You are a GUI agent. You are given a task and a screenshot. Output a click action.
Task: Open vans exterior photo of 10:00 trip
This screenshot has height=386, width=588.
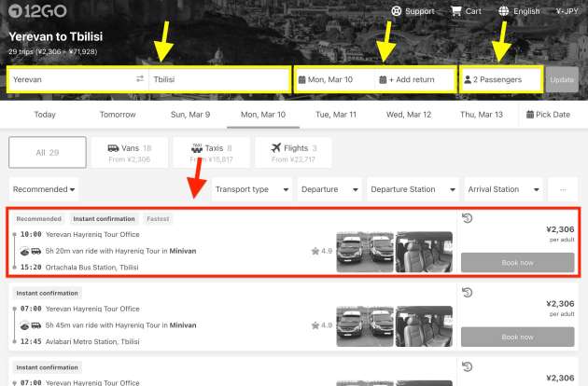pyautogui.click(x=365, y=252)
